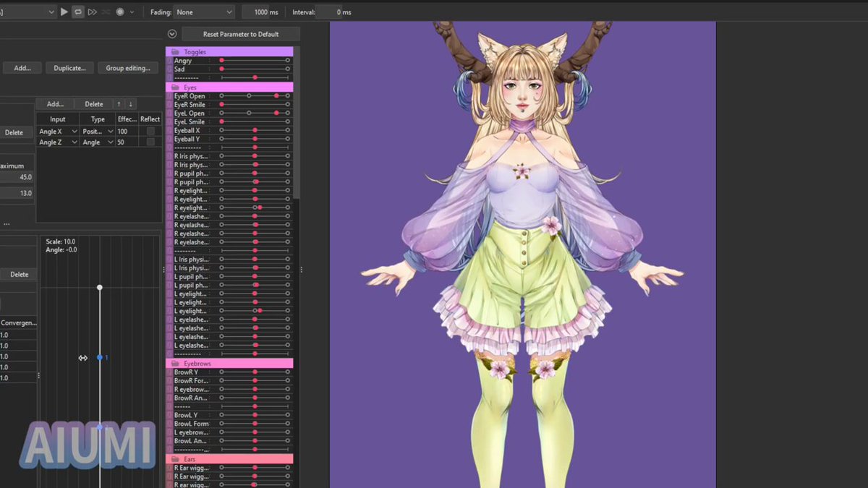The width and height of the screenshot is (868, 488).
Task: Click the move input row up arrow
Action: 119,104
